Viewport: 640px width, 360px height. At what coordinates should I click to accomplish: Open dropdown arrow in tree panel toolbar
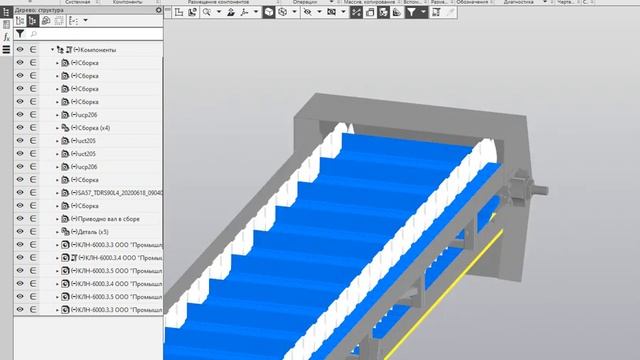[x=85, y=20]
